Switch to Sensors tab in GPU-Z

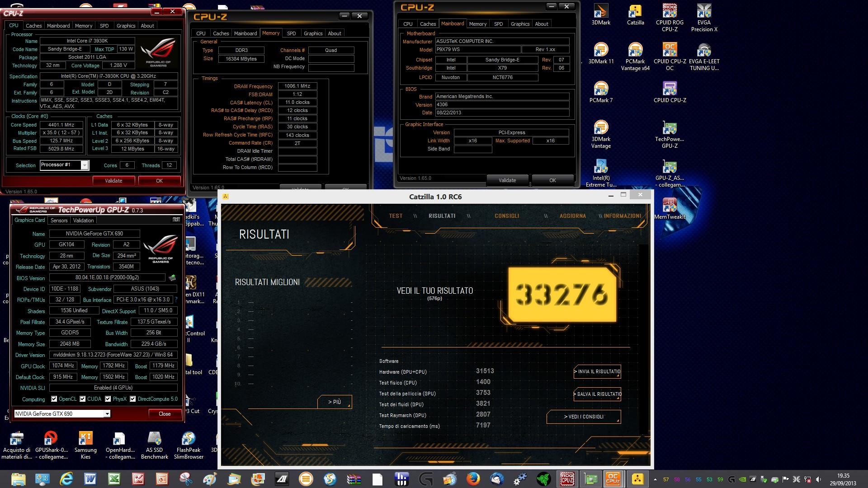click(59, 221)
